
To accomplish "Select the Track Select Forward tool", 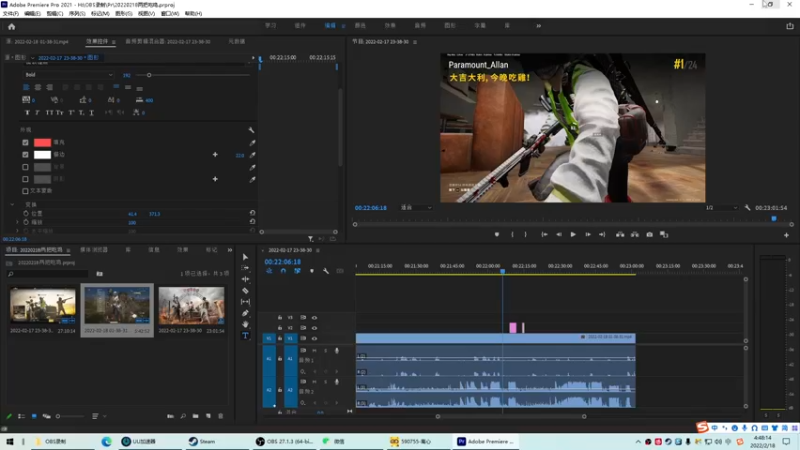I will [245, 268].
